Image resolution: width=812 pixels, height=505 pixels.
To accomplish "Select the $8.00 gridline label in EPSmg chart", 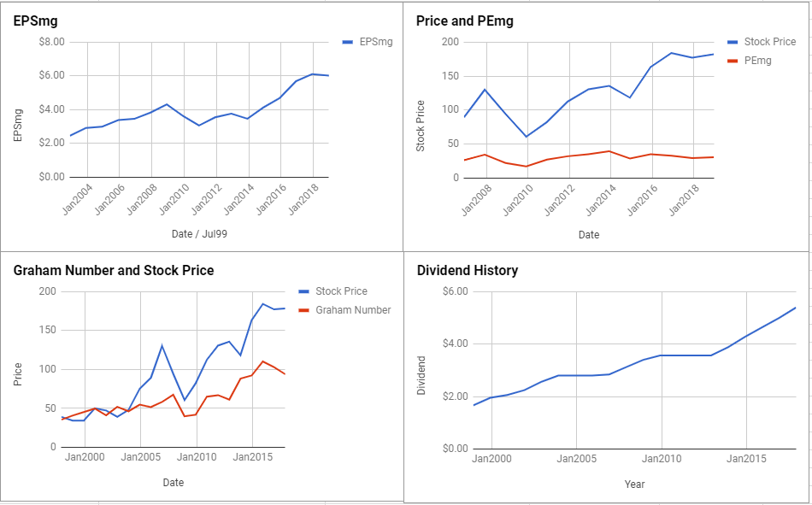I will pyautogui.click(x=52, y=42).
